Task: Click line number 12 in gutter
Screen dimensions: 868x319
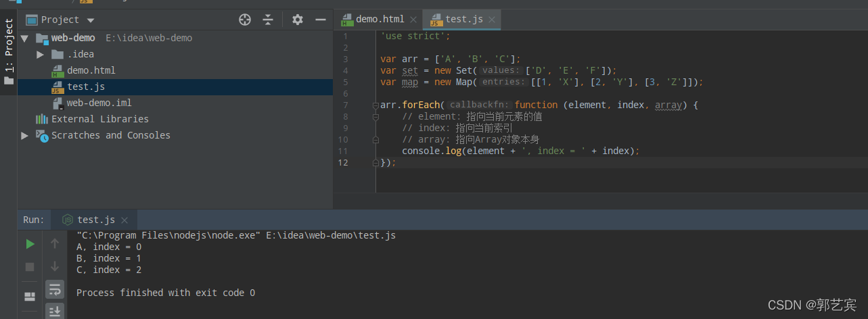Action: 344,163
